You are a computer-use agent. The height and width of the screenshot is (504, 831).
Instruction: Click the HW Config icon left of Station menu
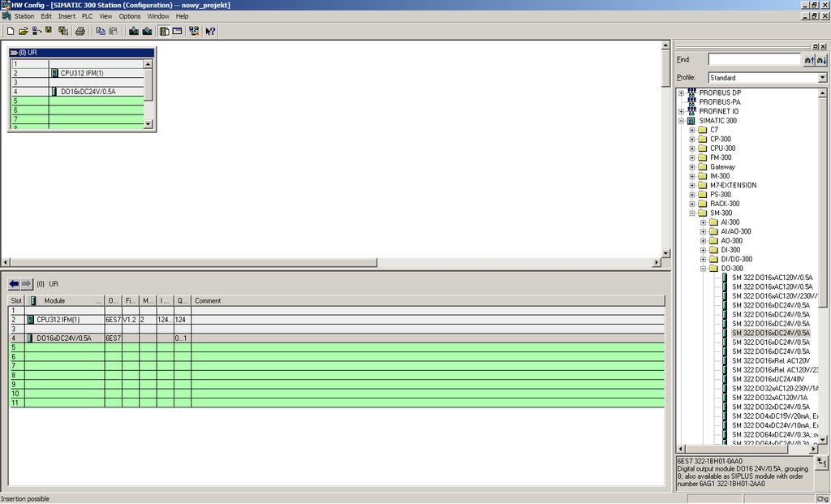coord(6,16)
